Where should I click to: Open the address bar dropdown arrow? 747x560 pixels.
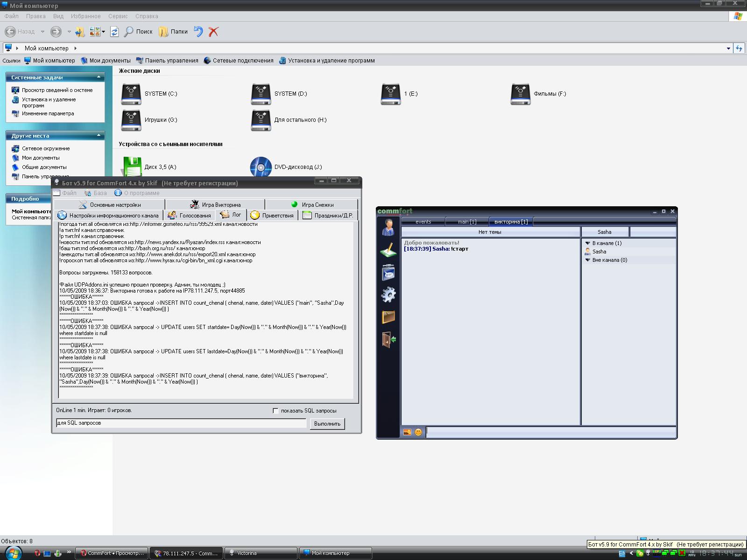tap(728, 48)
